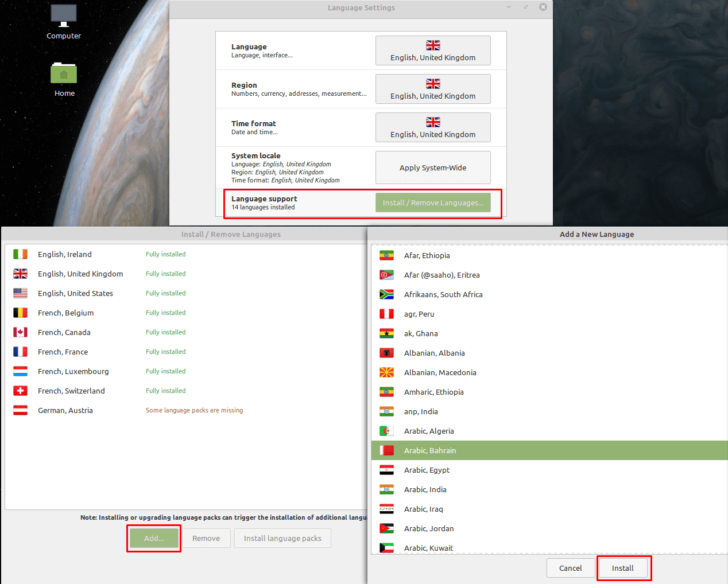Click the Egypt flag icon

(x=387, y=470)
